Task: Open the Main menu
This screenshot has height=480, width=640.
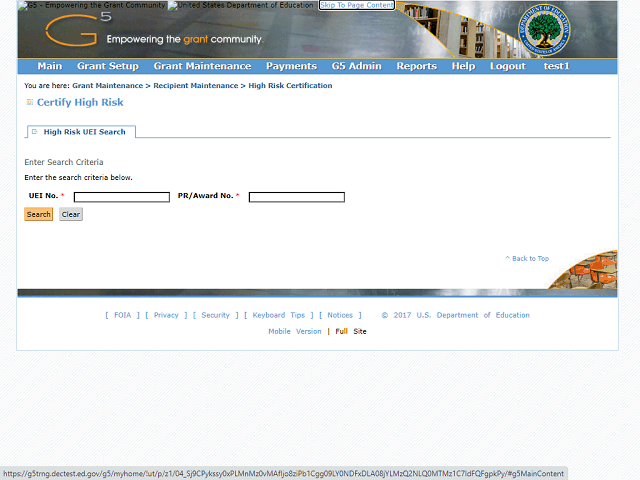Action: click(x=50, y=66)
